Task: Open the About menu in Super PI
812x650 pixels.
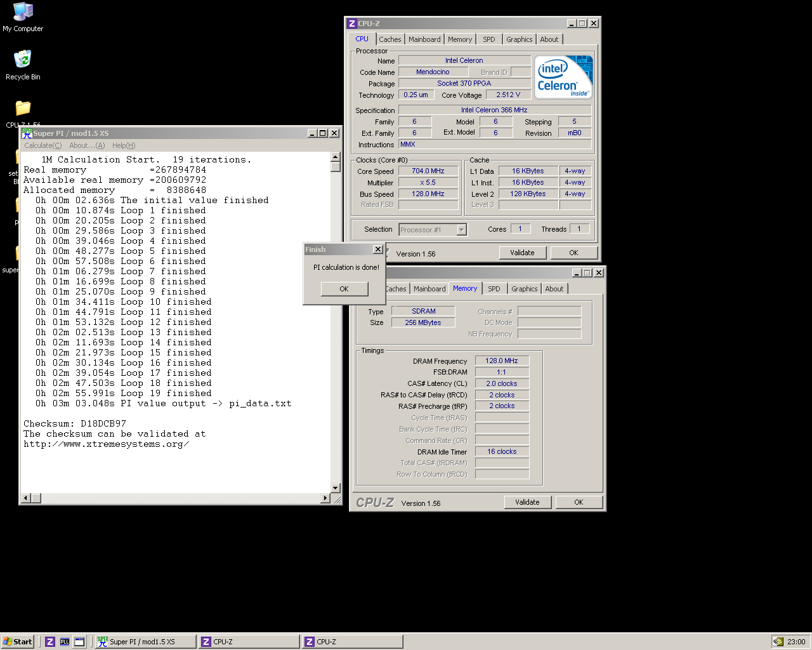Action: coord(87,145)
